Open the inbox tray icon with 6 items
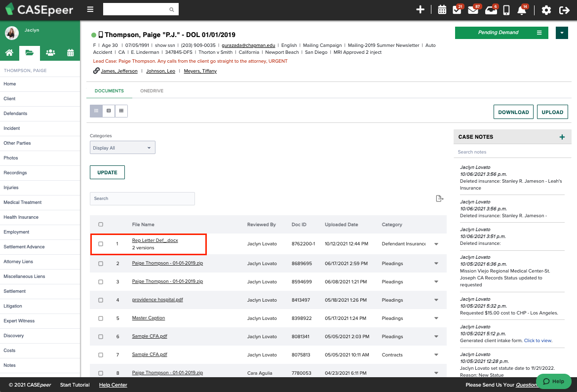 (492, 10)
